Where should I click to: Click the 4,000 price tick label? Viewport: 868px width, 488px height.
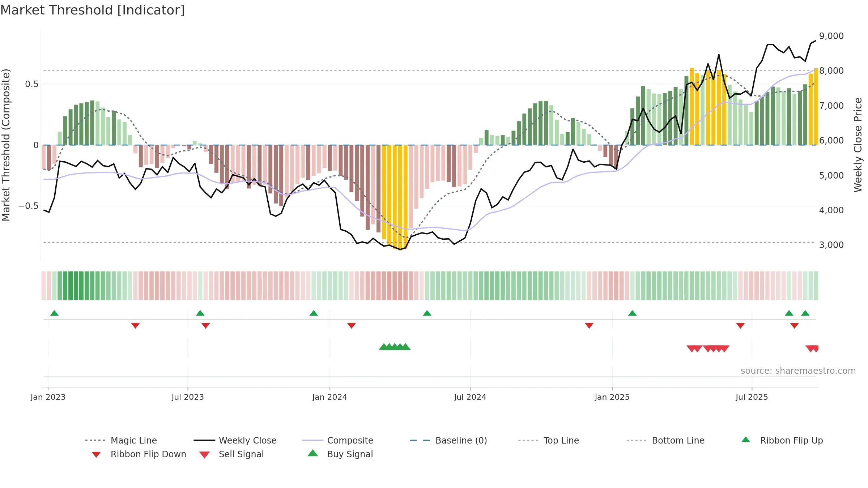pyautogui.click(x=831, y=210)
